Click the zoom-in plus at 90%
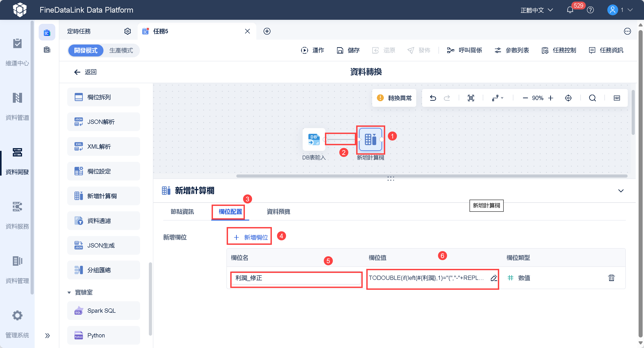 click(551, 98)
